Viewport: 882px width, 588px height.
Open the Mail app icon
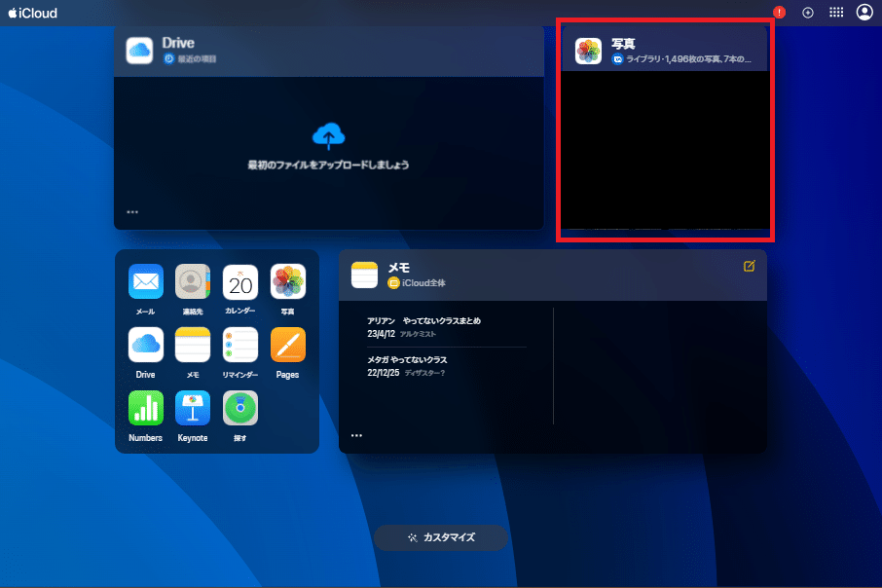click(146, 281)
